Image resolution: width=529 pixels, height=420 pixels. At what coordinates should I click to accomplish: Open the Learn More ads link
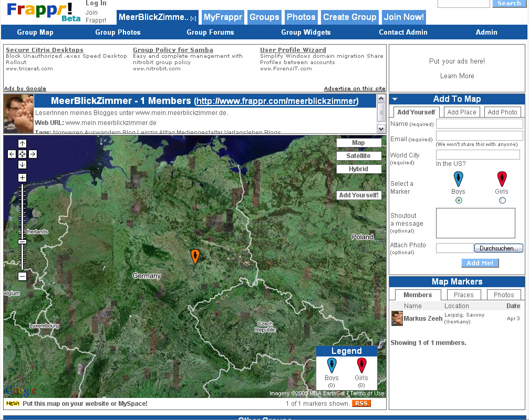pyautogui.click(x=457, y=76)
